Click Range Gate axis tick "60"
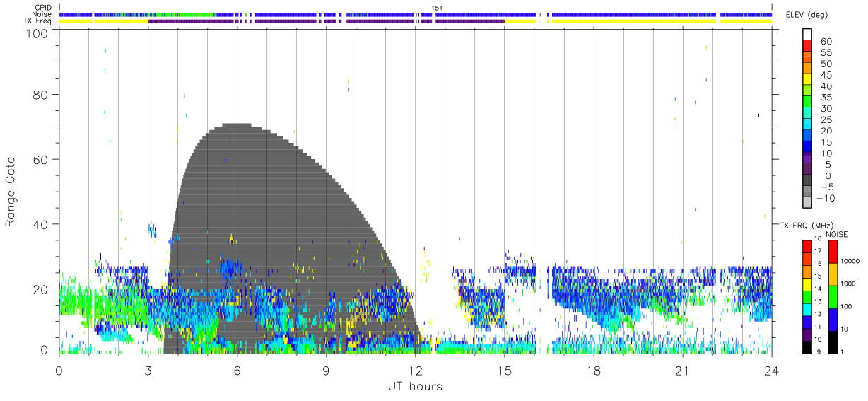Image resolution: width=868 pixels, height=401 pixels. pos(41,159)
